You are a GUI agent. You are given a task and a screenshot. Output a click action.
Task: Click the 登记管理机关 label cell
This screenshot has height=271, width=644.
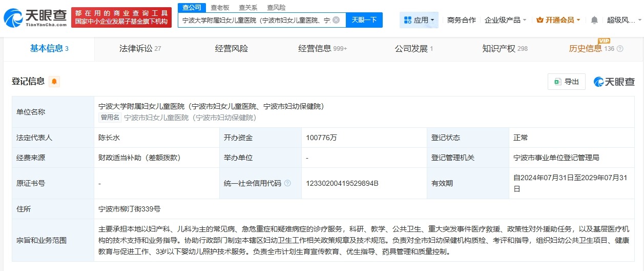pos(468,158)
